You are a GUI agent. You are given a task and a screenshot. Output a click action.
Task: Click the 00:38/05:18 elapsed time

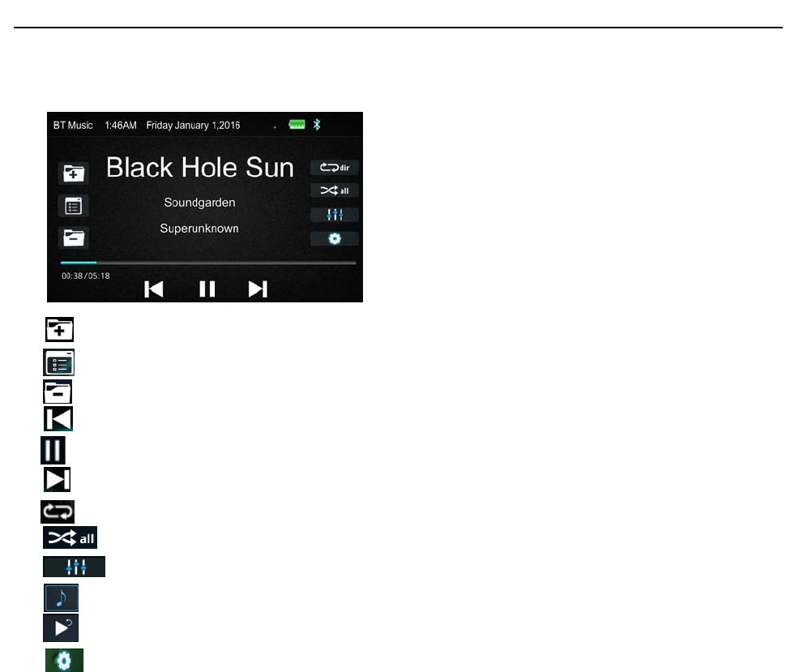coord(86,276)
